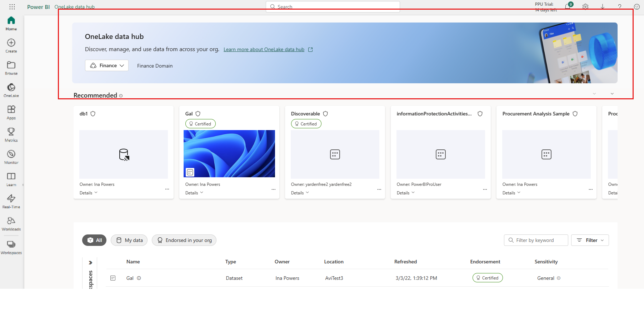Open Create in the left navigation

tap(11, 46)
